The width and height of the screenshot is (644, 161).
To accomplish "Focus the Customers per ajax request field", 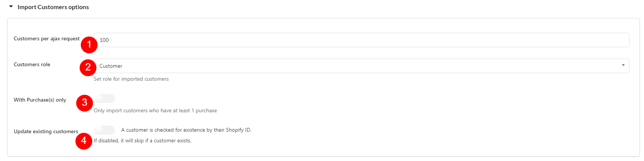I will (361, 40).
